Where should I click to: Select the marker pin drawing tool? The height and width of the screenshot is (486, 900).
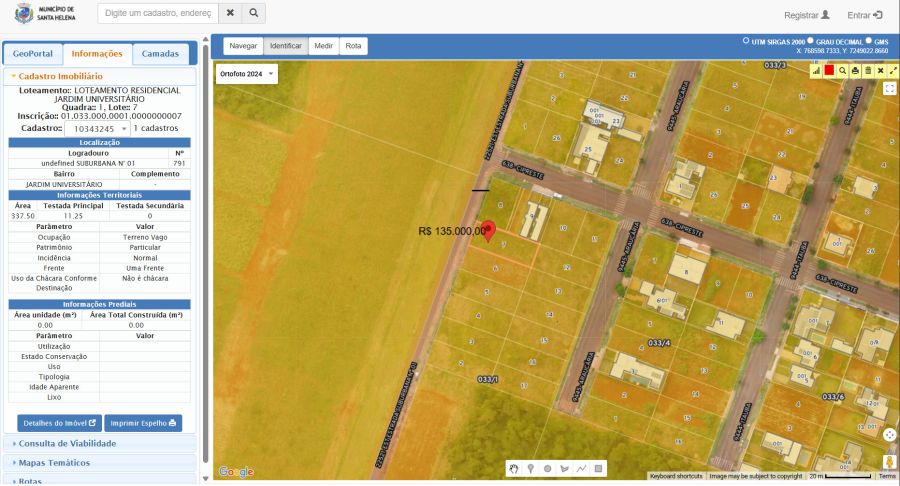pyautogui.click(x=530, y=468)
